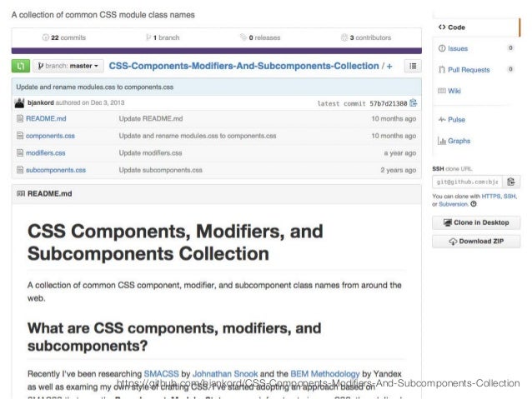Open 'Update modifiers.css' commit message
This screenshot has width=532, height=399.
(150, 153)
